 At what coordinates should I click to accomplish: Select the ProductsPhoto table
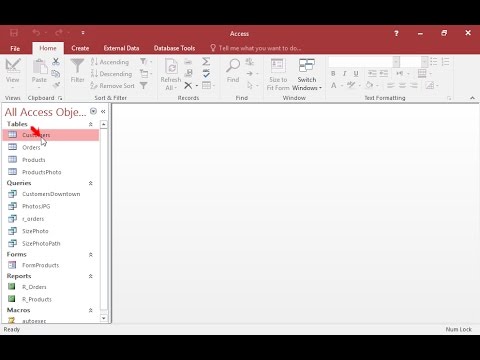(x=51, y=172)
